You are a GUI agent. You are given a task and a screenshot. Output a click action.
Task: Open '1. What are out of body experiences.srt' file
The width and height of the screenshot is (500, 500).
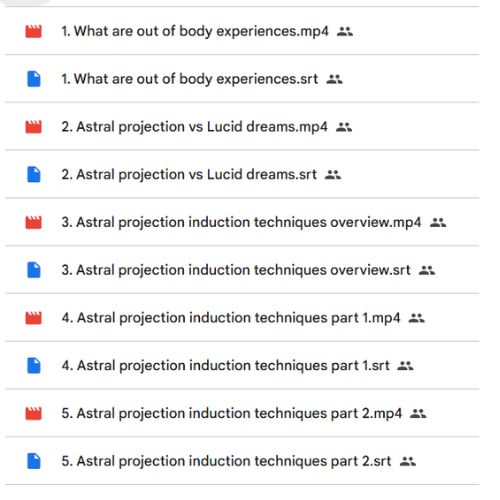(190, 79)
